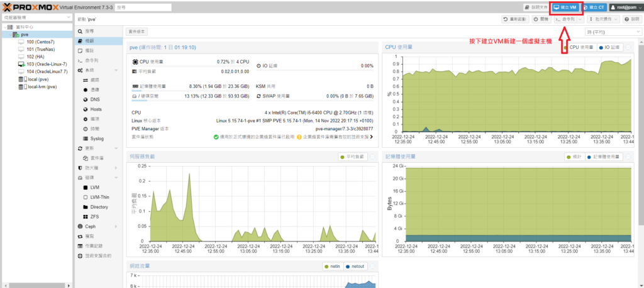This screenshot has width=644, height=288.
Task: Open the ZFS disk menu item
Action: tap(96, 216)
